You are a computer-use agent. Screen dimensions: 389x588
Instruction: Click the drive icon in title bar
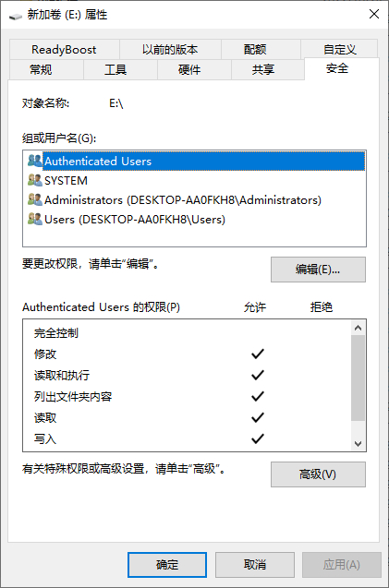coord(16,16)
